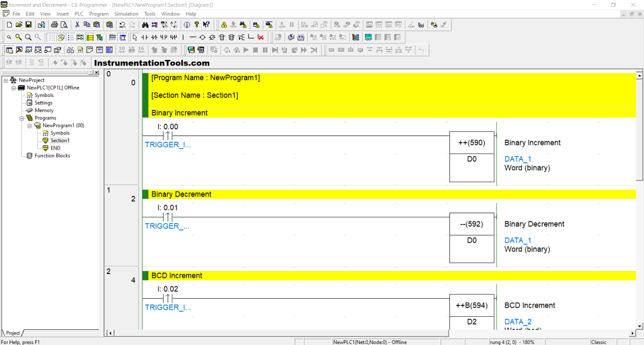Open Print Preview from the toolbar
The image size is (644, 345).
pyautogui.click(x=64, y=25)
